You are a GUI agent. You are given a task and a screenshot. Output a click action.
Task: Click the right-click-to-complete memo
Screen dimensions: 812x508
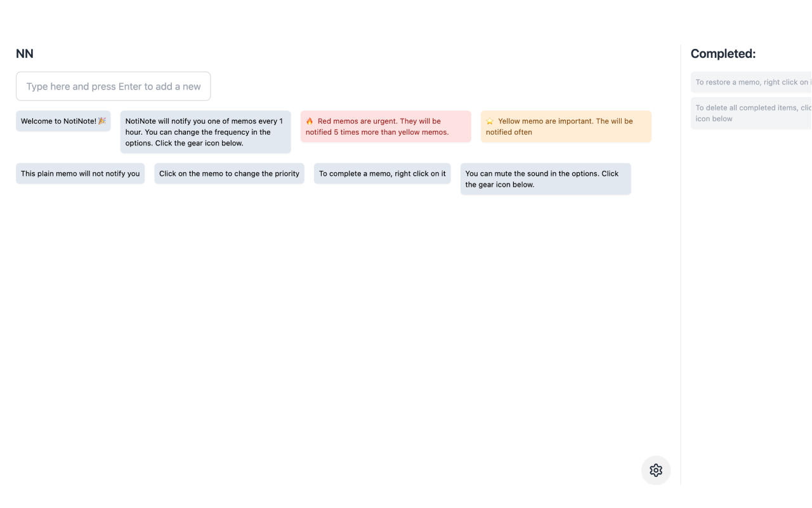pos(382,173)
